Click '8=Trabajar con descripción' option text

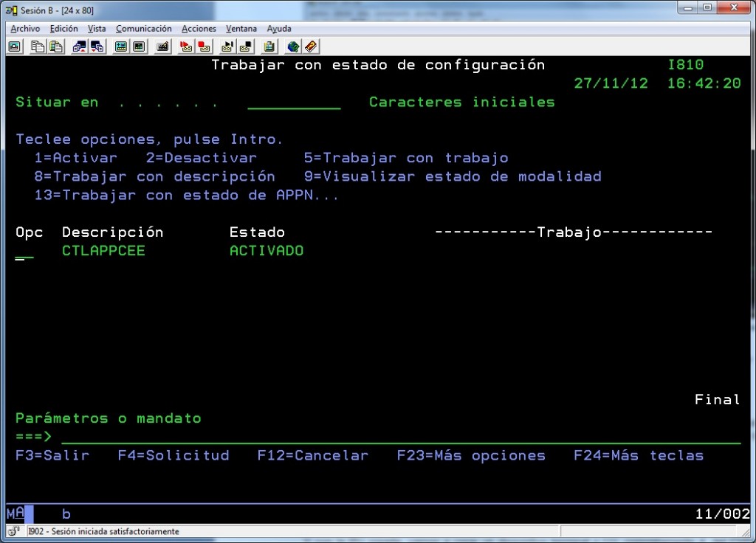click(x=155, y=177)
